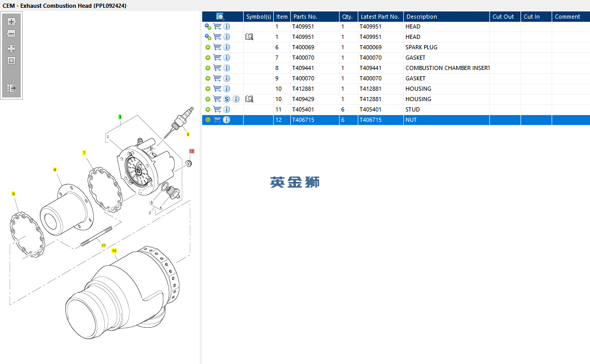Screen dimensions: 590x364
Task: Zoom out of the parts diagram
Action: (11, 34)
